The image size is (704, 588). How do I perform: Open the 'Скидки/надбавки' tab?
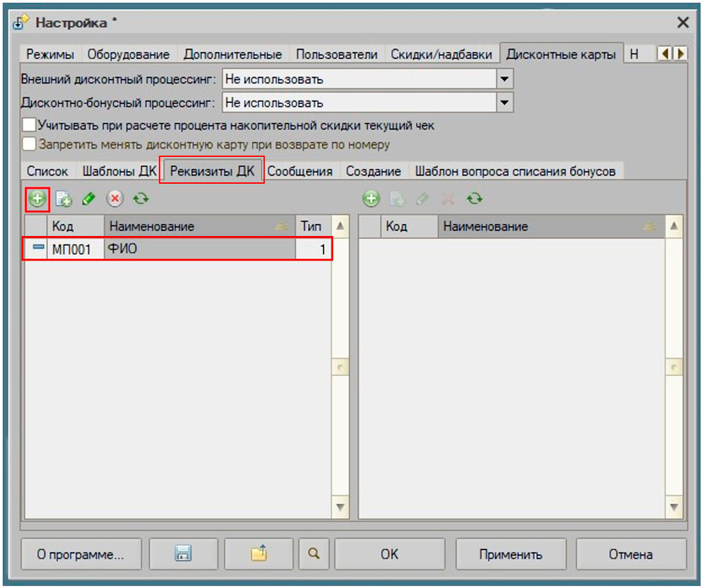pos(441,54)
